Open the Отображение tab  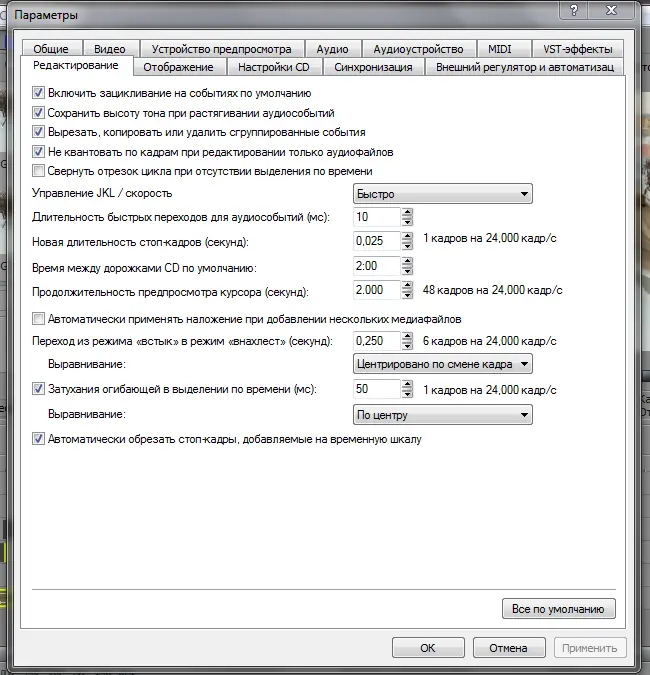point(178,67)
